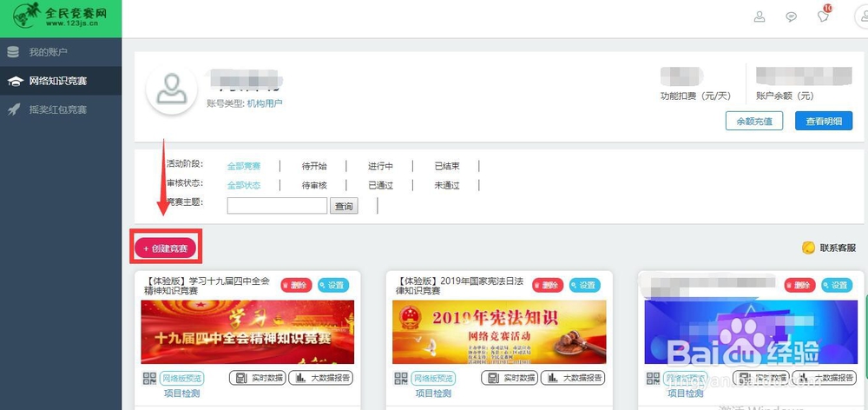Filter activity stage by 已结束
868x410 pixels.
(x=447, y=166)
